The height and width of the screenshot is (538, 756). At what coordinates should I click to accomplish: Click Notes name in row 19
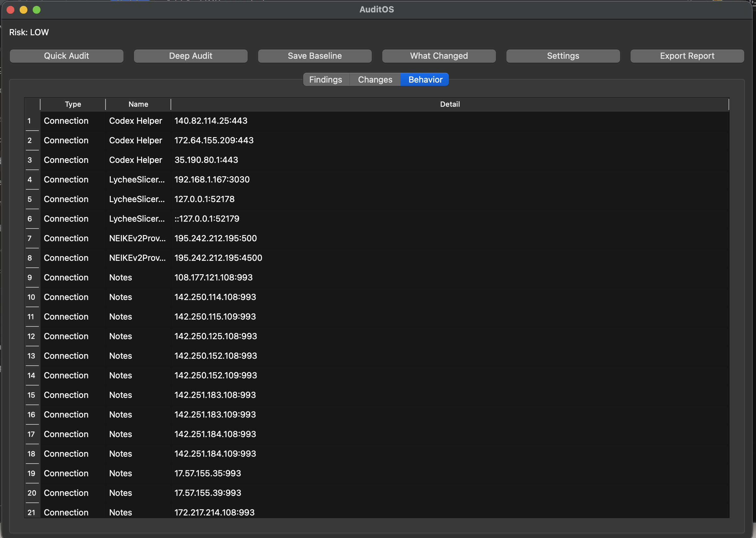(138, 473)
